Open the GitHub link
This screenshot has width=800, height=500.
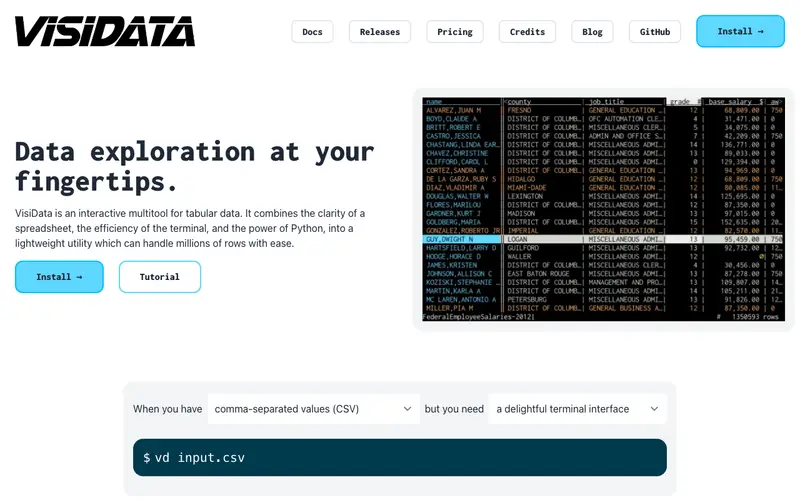click(655, 32)
